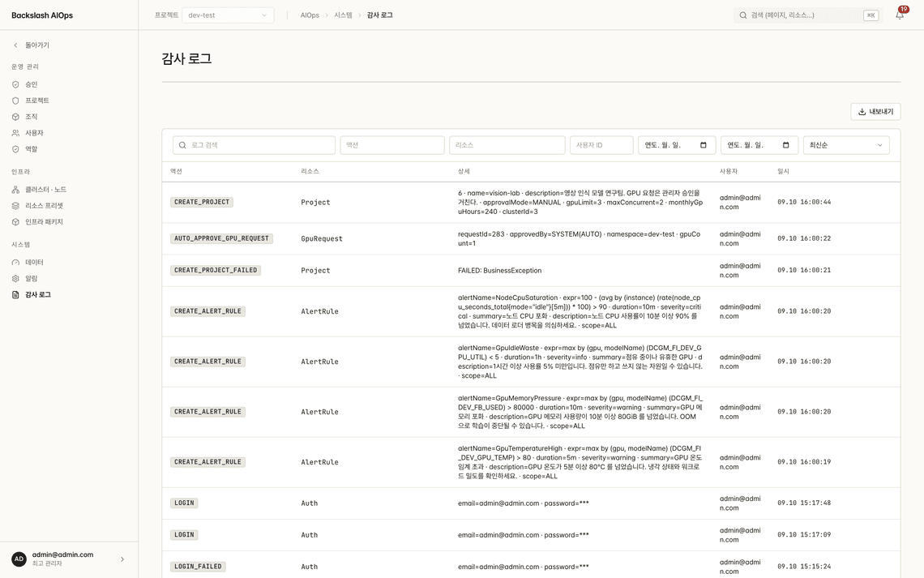Click the 리소스 filter input
This screenshot has width=924, height=578.
click(x=507, y=145)
